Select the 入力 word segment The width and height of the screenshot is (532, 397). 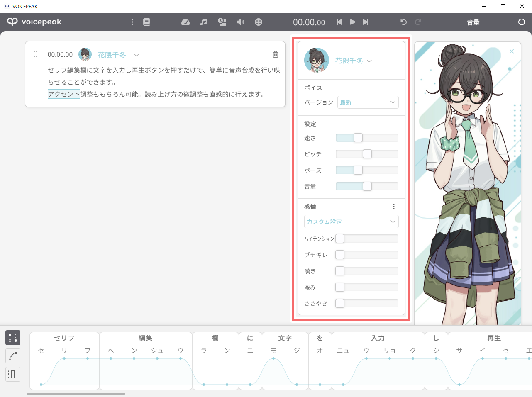point(378,338)
